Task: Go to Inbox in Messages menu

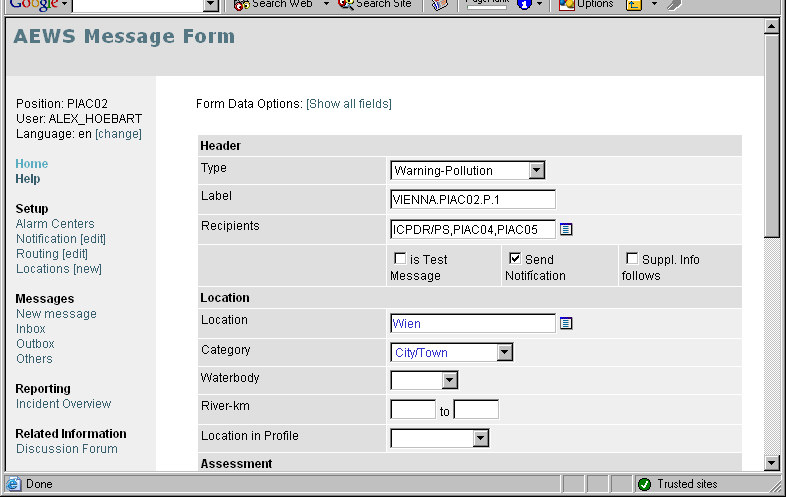Action: click(31, 329)
